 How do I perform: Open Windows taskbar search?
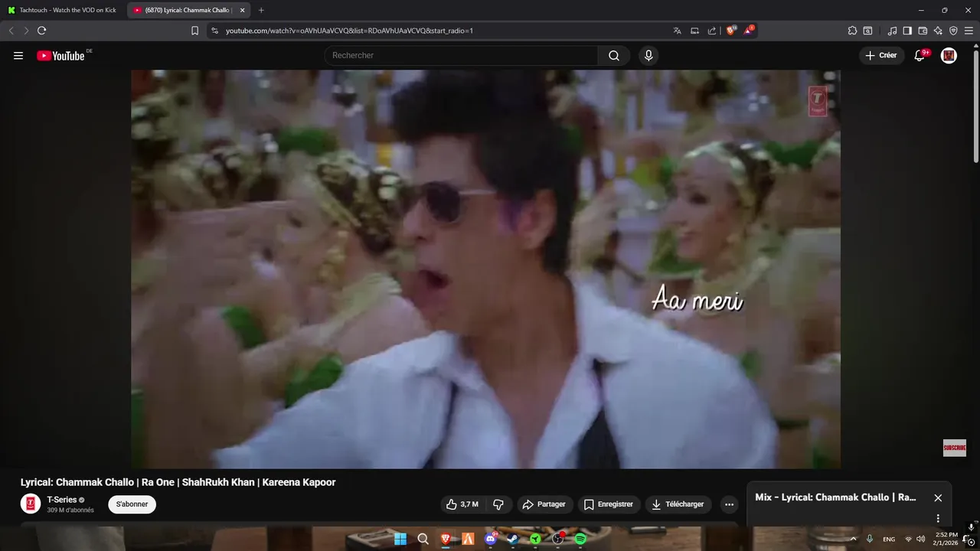(x=423, y=539)
